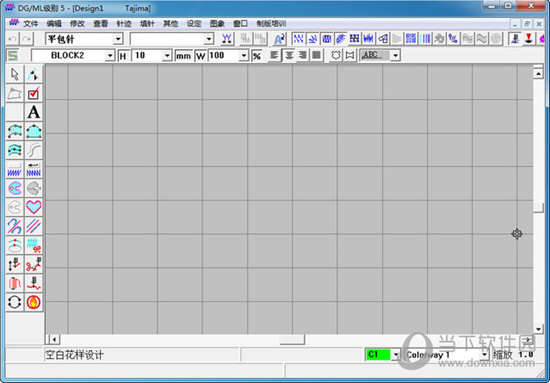This screenshot has height=383, width=550.
Task: Toggle the blue diagonal hatching view icon
Action: 341,39
